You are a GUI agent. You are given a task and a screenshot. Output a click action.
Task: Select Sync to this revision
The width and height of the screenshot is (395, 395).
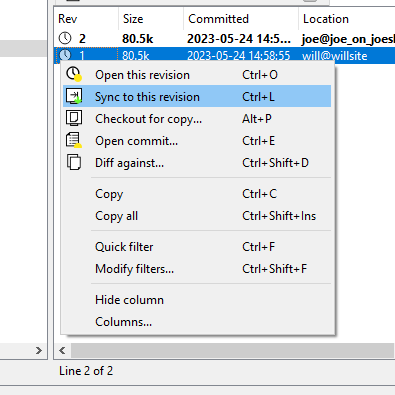tap(197, 96)
